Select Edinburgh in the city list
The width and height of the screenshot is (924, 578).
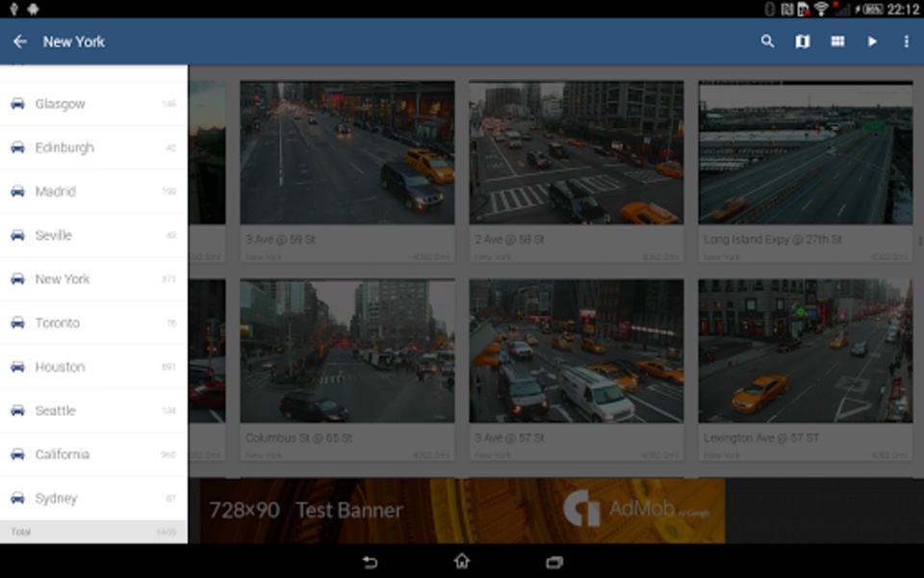pos(93,147)
